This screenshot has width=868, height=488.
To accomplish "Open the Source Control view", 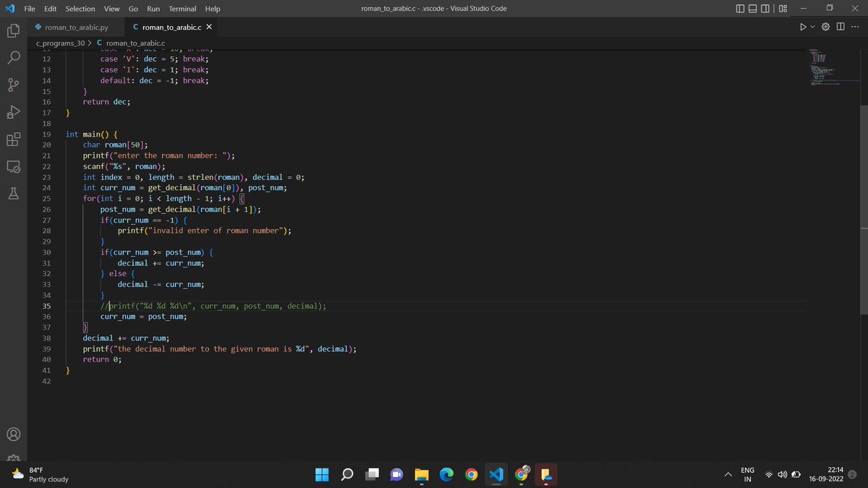I will click(14, 84).
